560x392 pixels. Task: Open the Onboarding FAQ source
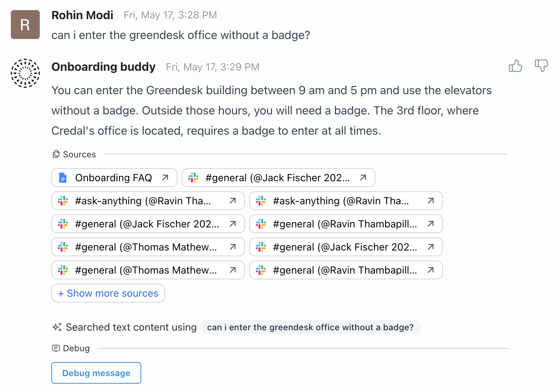(114, 178)
